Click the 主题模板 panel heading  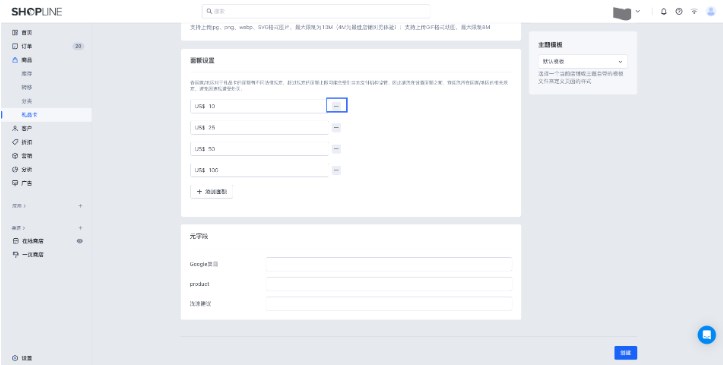(x=550, y=45)
